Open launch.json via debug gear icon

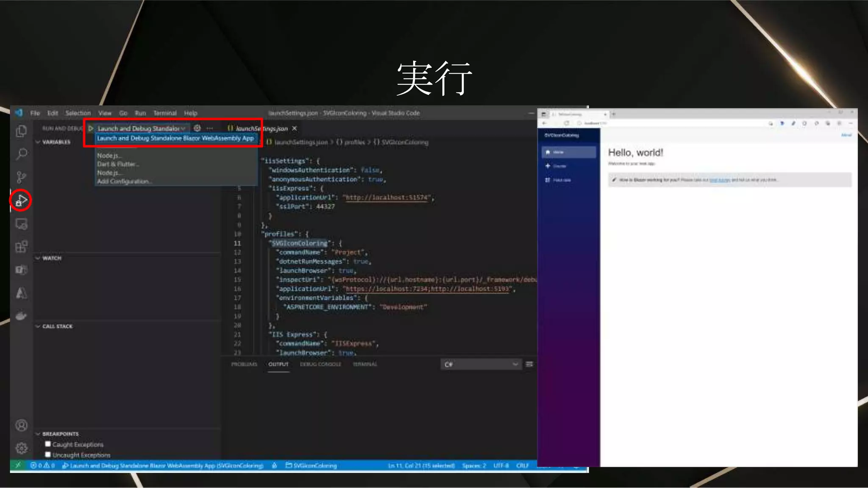click(197, 128)
